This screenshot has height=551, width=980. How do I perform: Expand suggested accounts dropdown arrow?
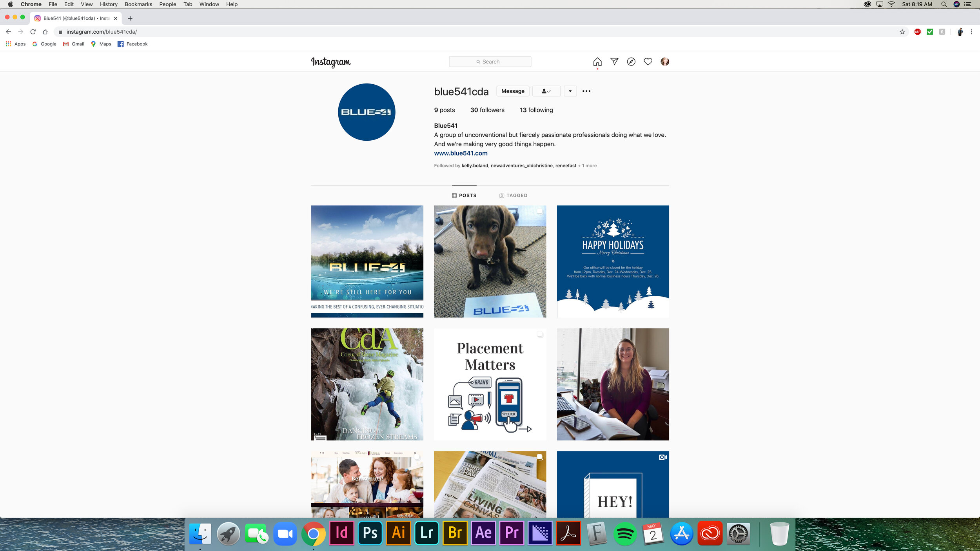point(570,91)
